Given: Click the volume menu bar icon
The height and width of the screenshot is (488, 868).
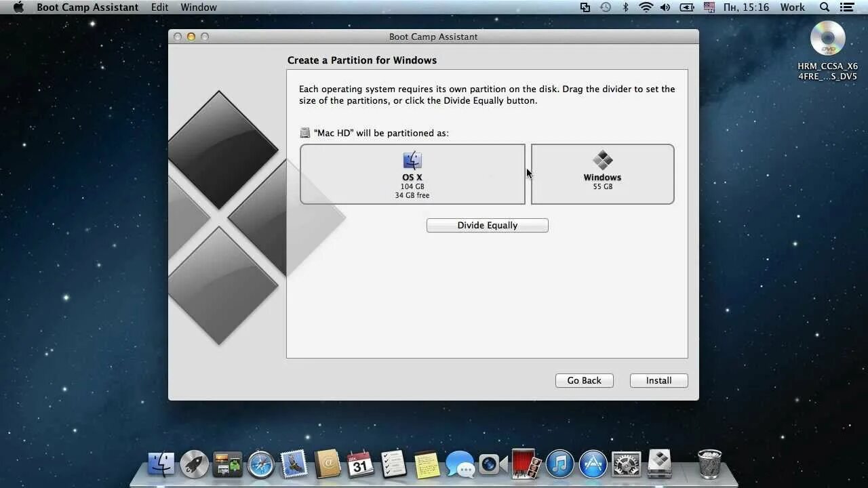Looking at the screenshot, I should [x=665, y=7].
